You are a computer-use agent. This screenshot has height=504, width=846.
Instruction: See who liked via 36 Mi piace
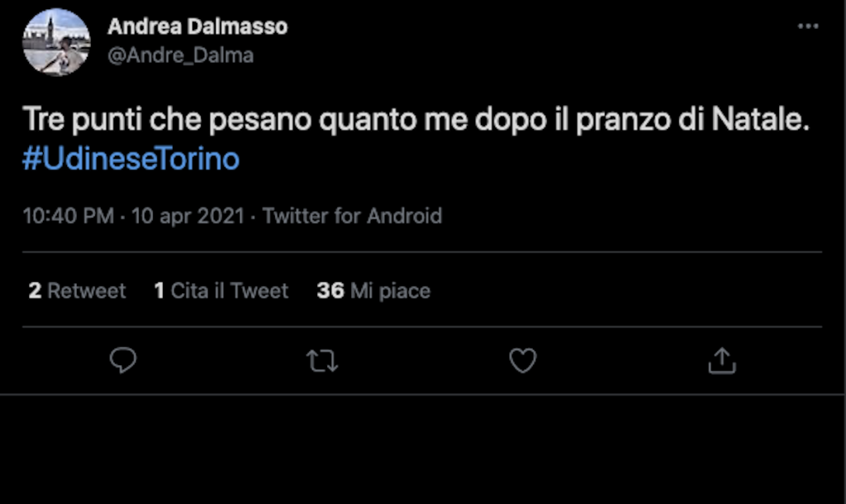372,291
